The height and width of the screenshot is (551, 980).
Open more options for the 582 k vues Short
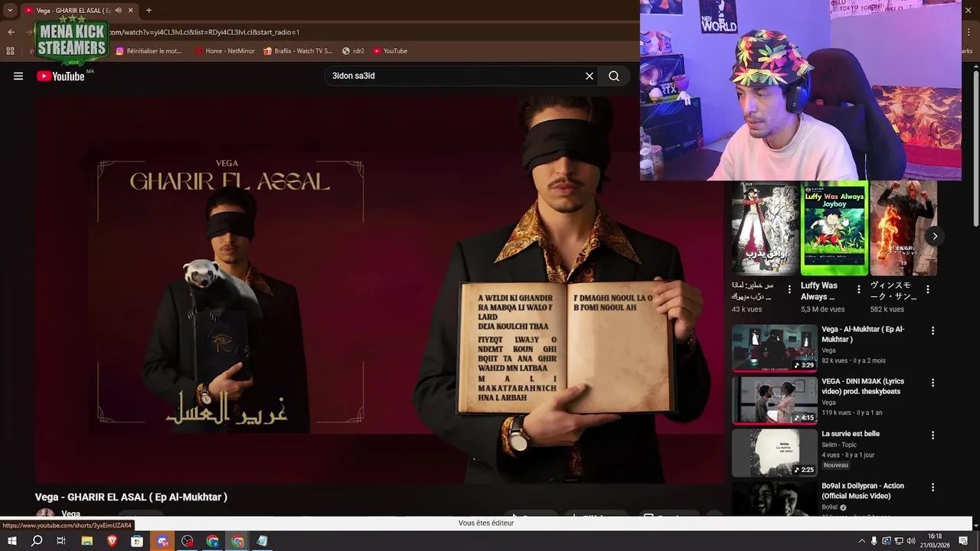pos(928,290)
